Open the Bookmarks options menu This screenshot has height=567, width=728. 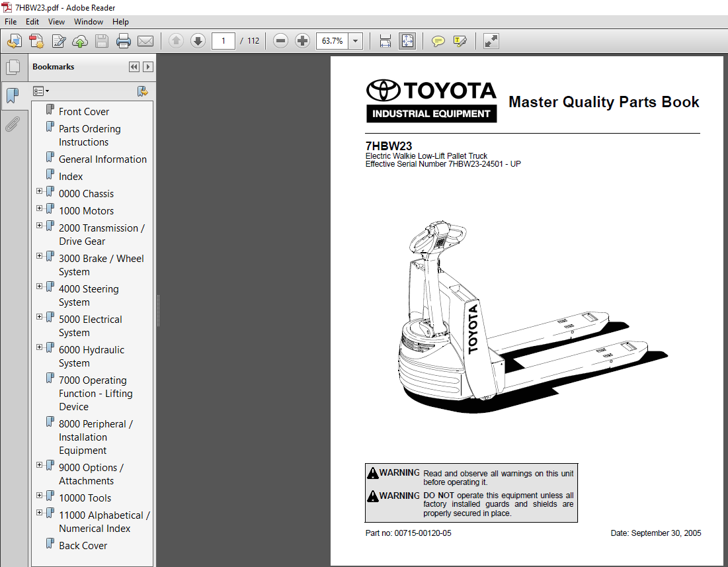point(41,91)
